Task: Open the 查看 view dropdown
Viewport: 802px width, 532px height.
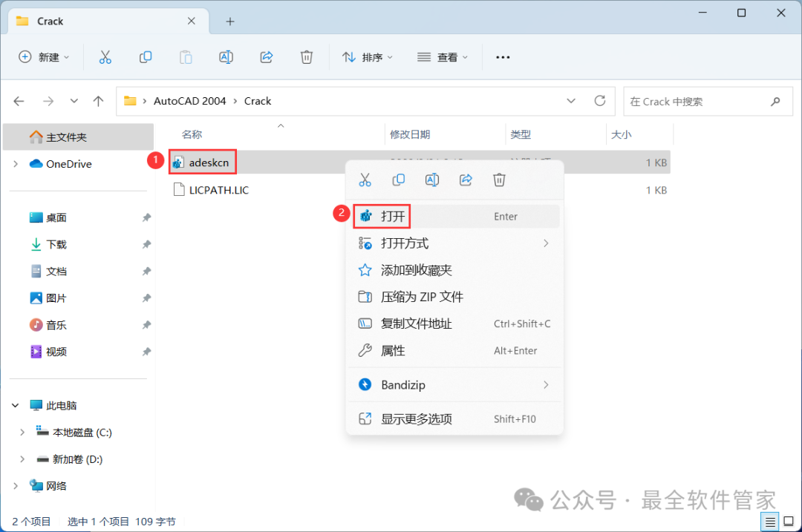Action: (x=443, y=57)
